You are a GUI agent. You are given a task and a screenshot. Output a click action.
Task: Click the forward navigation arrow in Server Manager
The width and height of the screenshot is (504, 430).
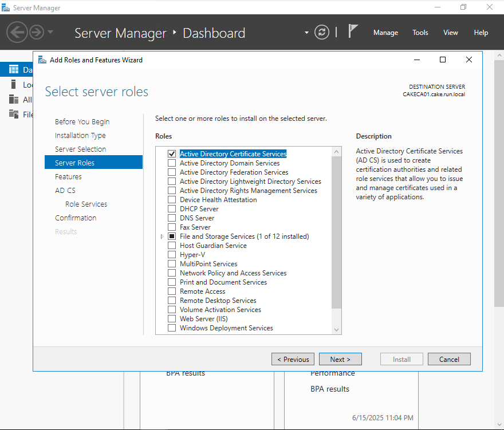(x=37, y=32)
